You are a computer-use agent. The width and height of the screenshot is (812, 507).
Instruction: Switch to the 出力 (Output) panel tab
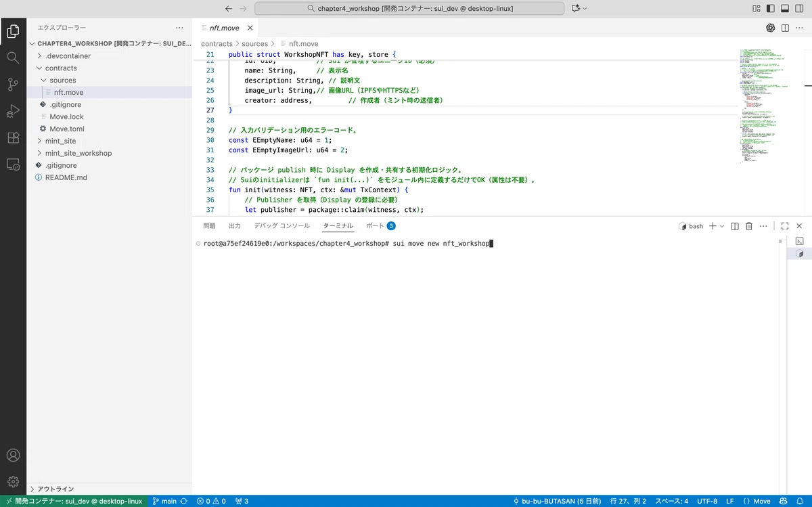[235, 226]
